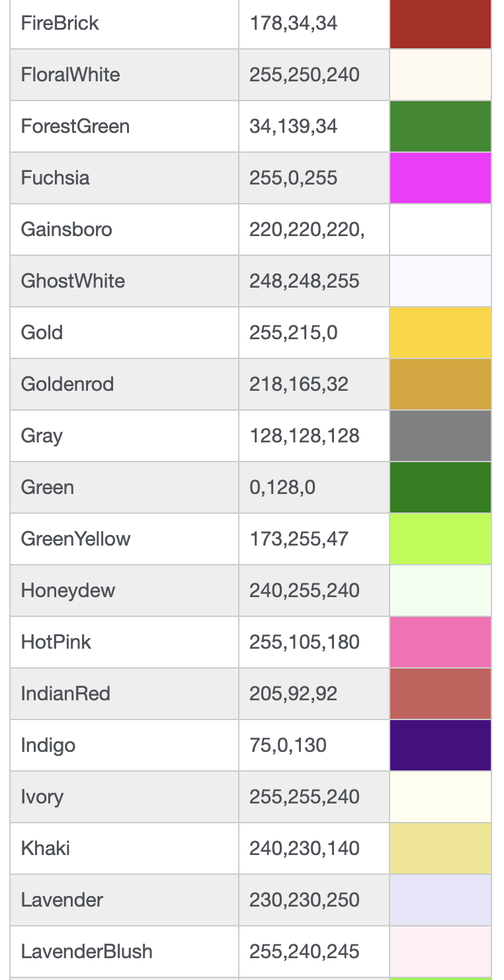
Task: Click the FloralWhite color name
Action: (x=71, y=75)
